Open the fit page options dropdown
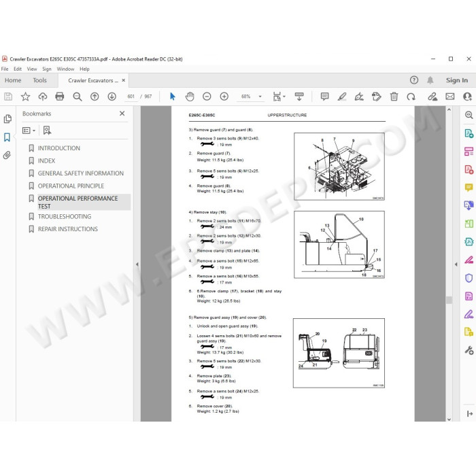 pyautogui.click(x=279, y=97)
